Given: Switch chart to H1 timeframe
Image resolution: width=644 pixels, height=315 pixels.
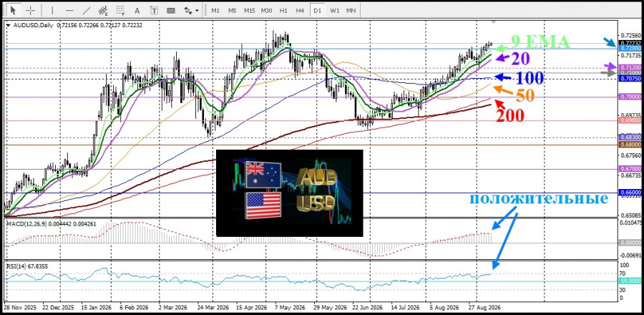Looking at the screenshot, I should pyautogui.click(x=283, y=10).
